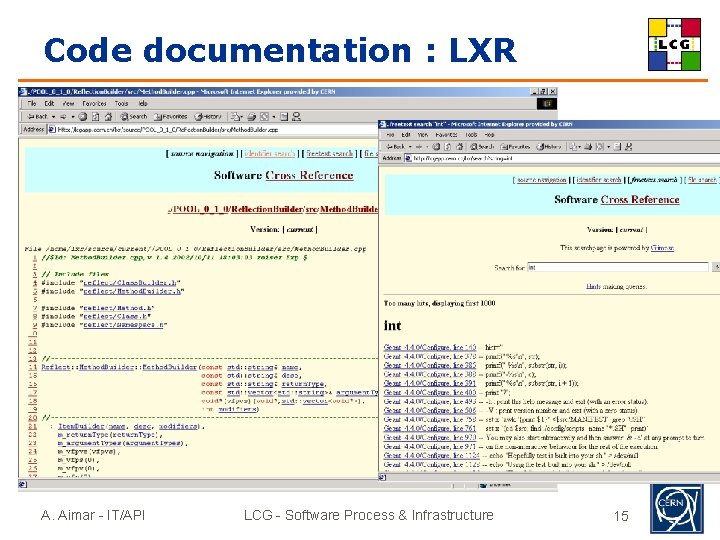Open History in MethodBuilder.cpp window toolbar
The height and width of the screenshot is (540, 720).
coord(208,117)
